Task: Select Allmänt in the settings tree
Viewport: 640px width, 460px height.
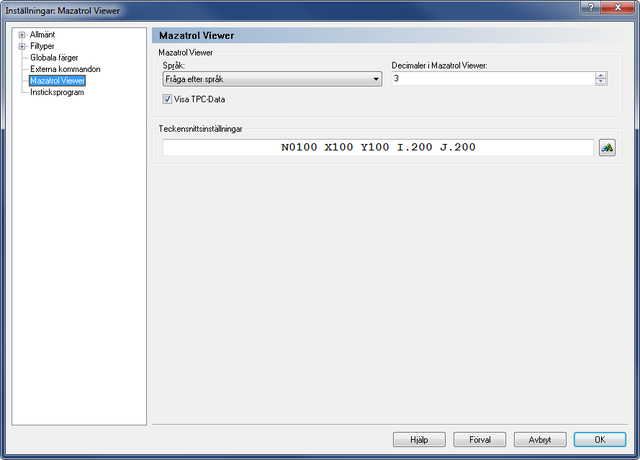Action: (42, 35)
